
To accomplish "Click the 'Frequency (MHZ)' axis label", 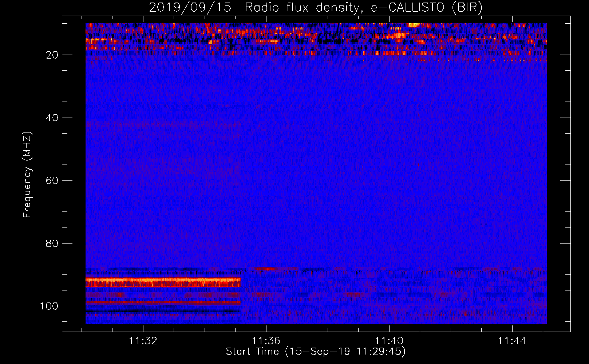I will click(27, 174).
